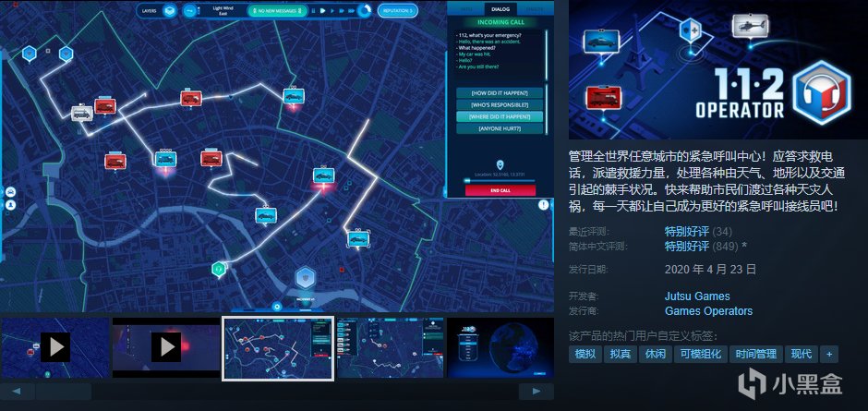Viewport: 868px width, 411px height.
Task: Click the 时间管理 tag
Action: click(757, 354)
